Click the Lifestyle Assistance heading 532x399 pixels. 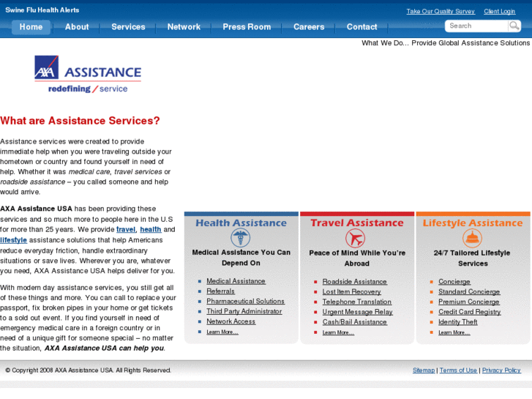point(473,223)
